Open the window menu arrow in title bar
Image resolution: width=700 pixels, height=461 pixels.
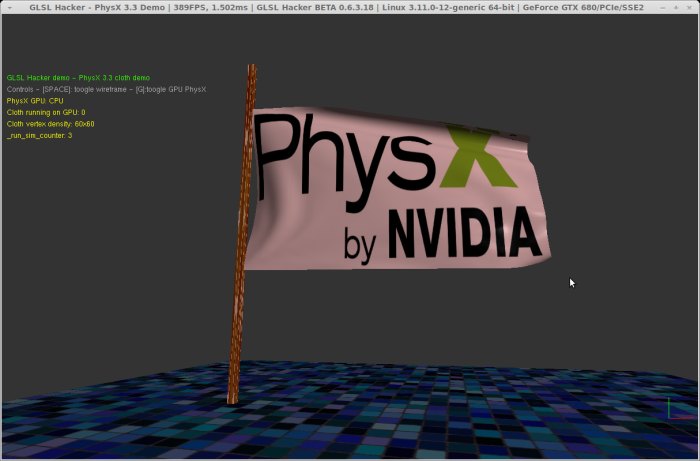10,8
